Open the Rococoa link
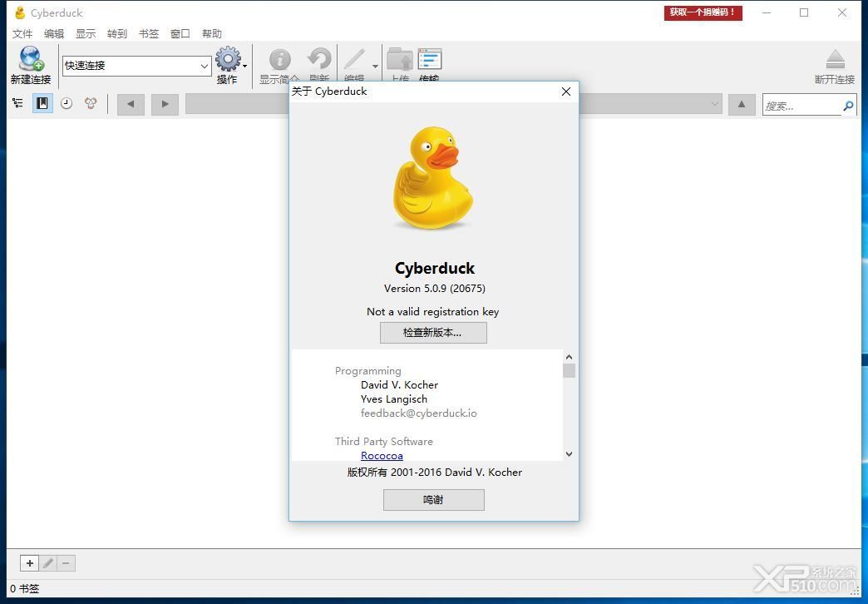This screenshot has height=604, width=868. pyautogui.click(x=382, y=455)
